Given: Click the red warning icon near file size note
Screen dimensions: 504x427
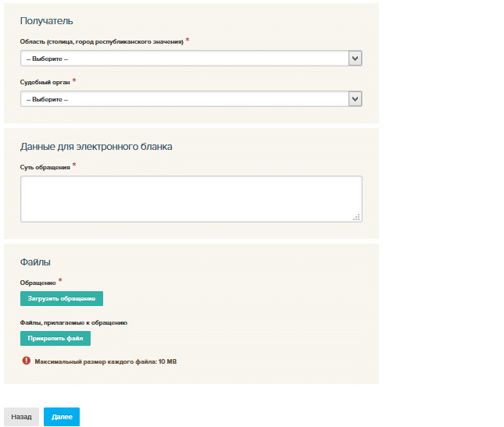Looking at the screenshot, I should [x=27, y=361].
